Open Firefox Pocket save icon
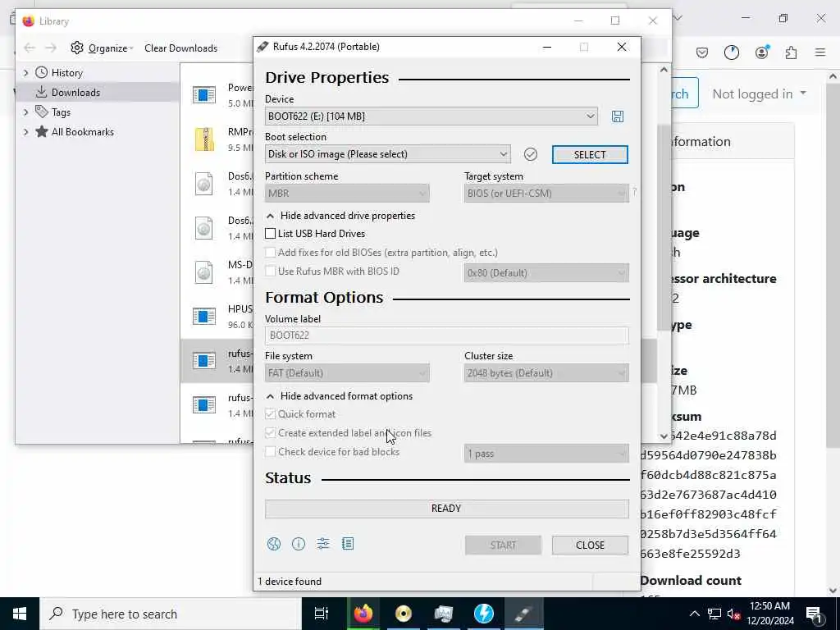 [x=702, y=52]
